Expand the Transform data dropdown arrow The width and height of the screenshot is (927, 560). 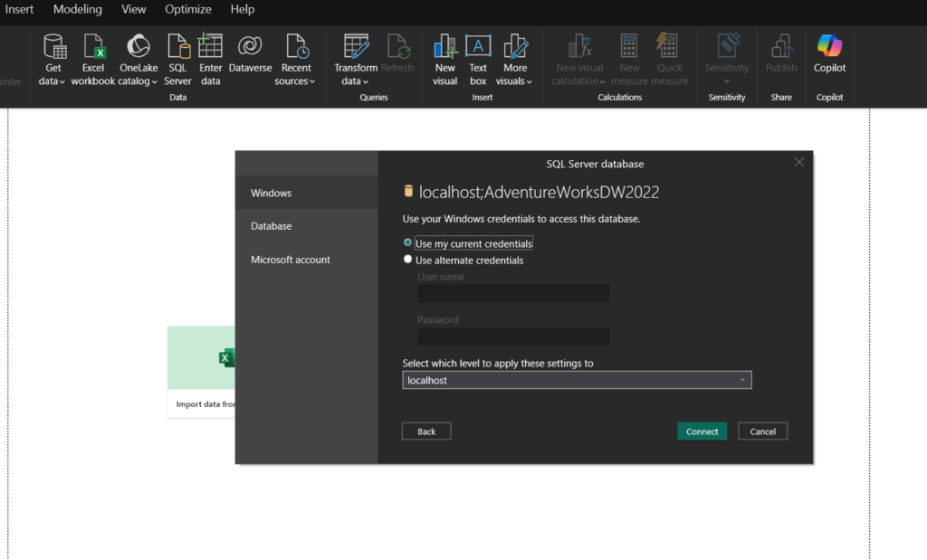366,81
